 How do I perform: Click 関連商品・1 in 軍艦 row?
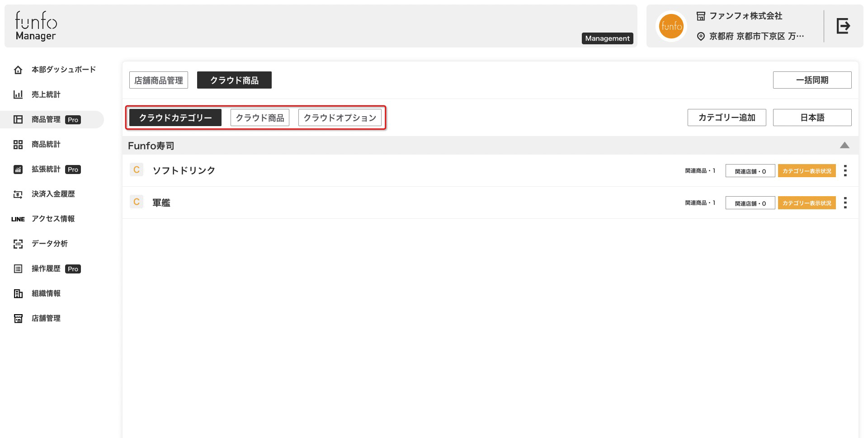(700, 203)
